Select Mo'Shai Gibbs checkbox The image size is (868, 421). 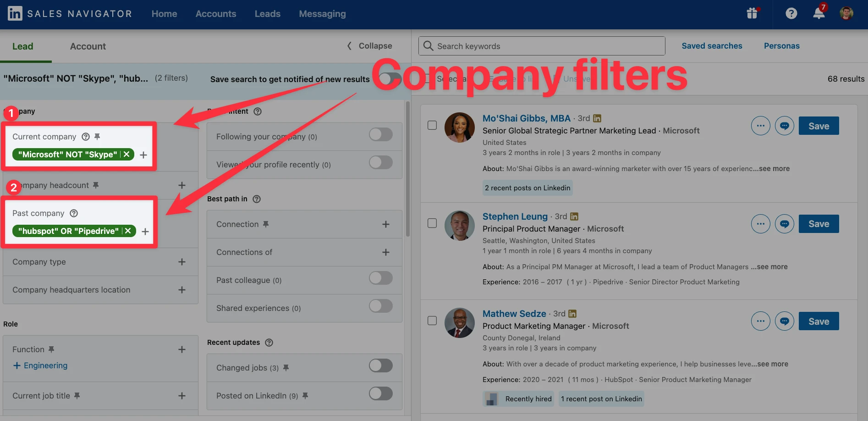pos(432,125)
